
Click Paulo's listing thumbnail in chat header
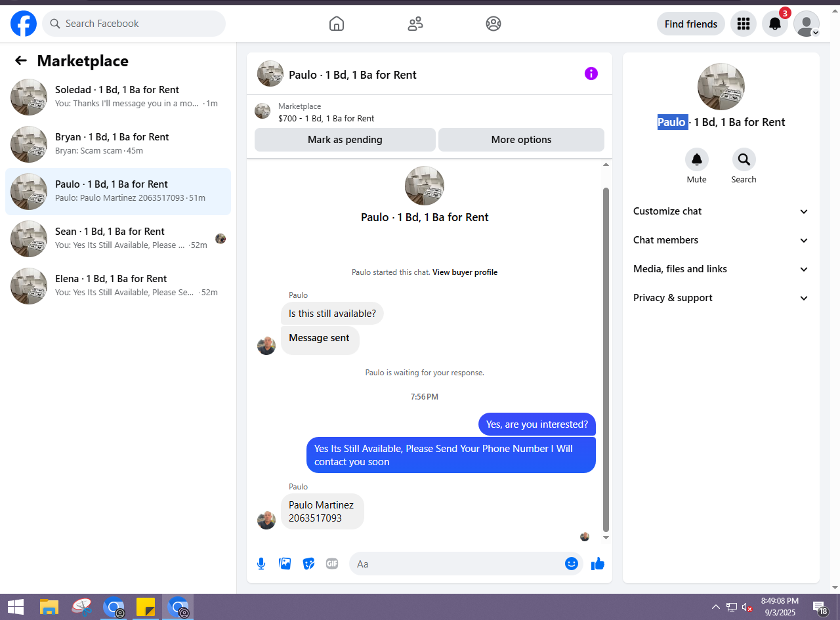[x=270, y=73]
